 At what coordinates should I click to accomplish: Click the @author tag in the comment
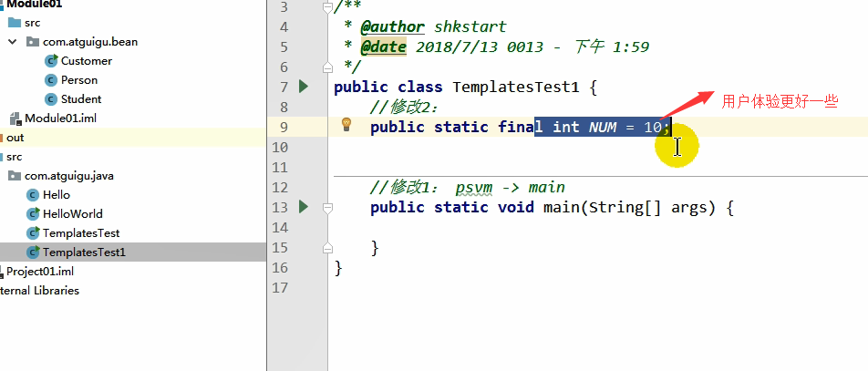click(392, 26)
